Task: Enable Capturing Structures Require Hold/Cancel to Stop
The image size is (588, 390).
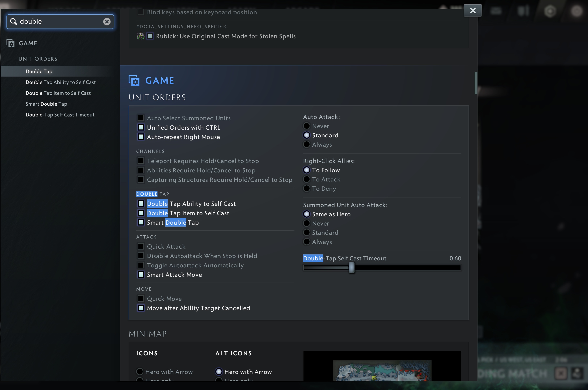Action: pyautogui.click(x=141, y=180)
